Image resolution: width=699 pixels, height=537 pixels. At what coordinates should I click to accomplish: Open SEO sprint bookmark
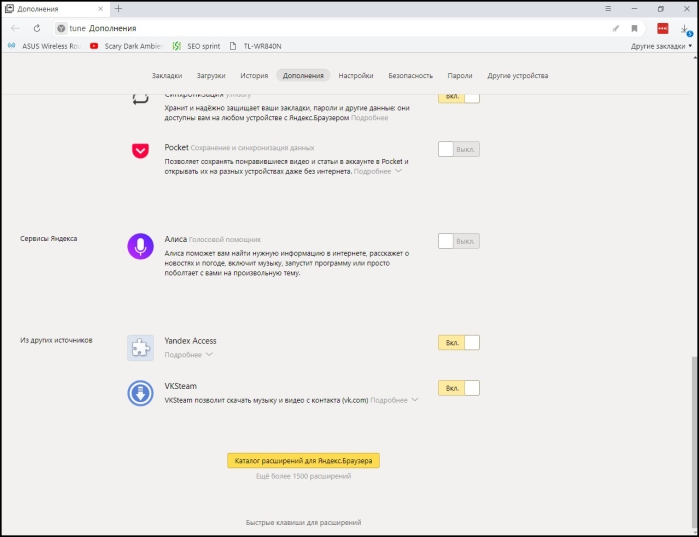click(197, 46)
